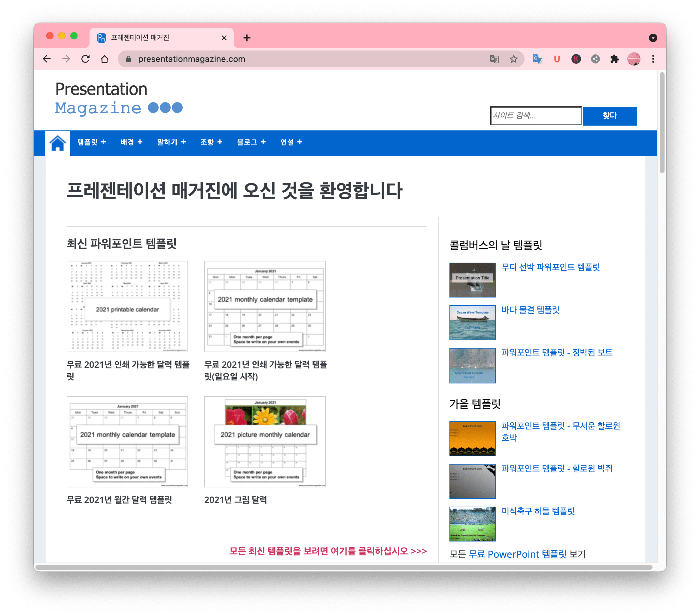Click the tab search down arrow
Viewport: 700px width, 616px height.
pyautogui.click(x=653, y=38)
